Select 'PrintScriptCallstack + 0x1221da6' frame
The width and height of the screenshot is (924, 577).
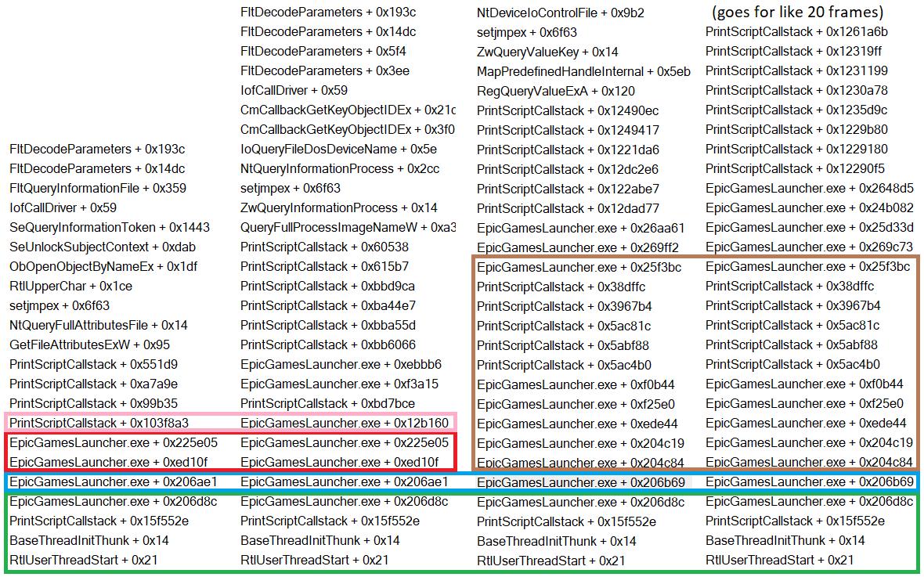(x=568, y=150)
